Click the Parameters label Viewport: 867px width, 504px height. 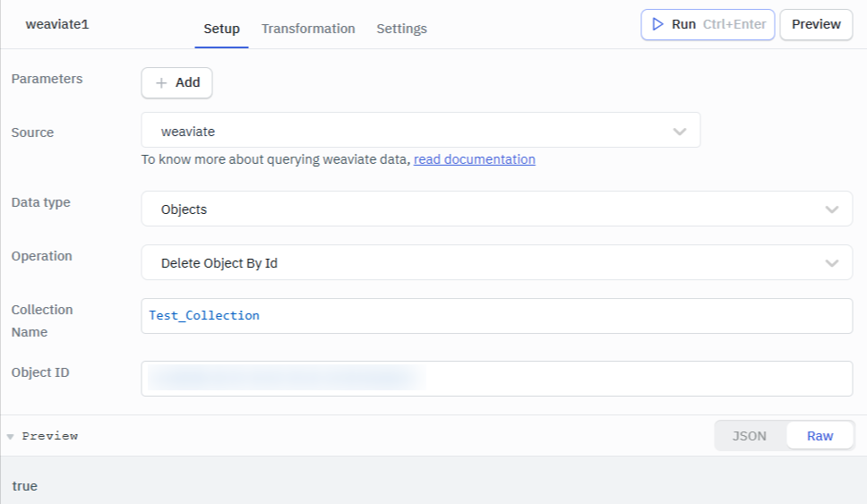tap(47, 79)
